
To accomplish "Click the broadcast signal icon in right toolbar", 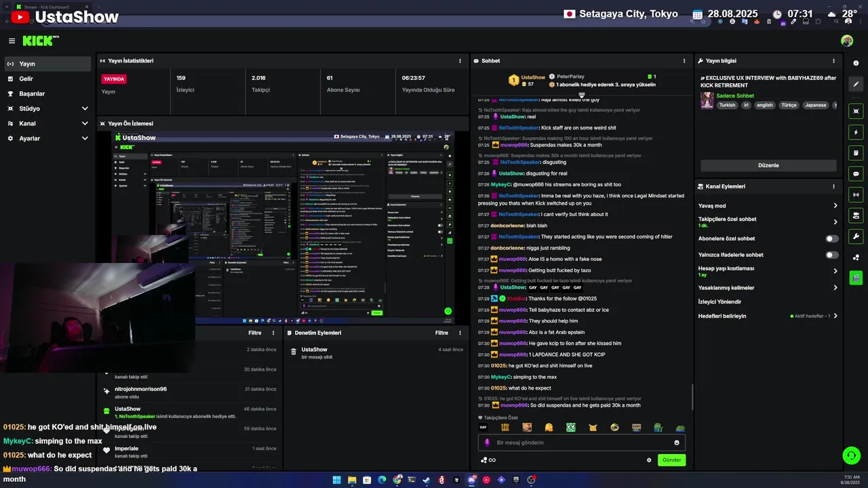I will coord(856,195).
